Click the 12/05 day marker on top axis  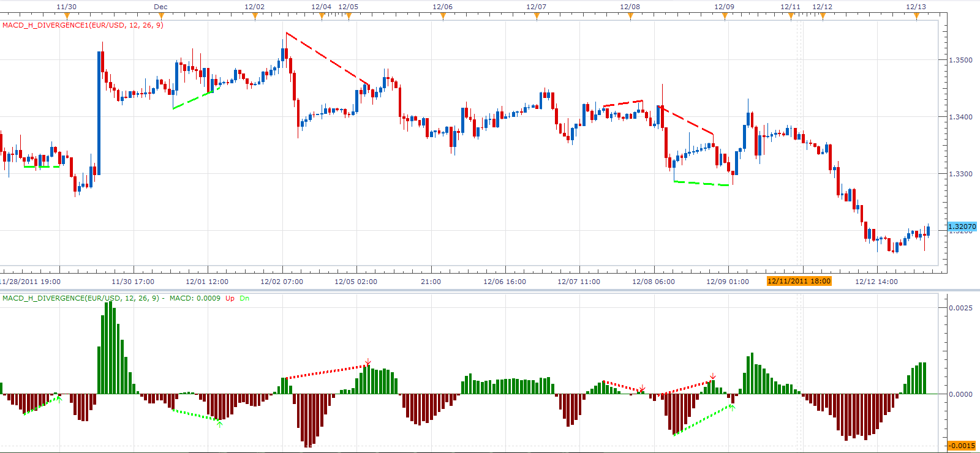pyautogui.click(x=349, y=7)
